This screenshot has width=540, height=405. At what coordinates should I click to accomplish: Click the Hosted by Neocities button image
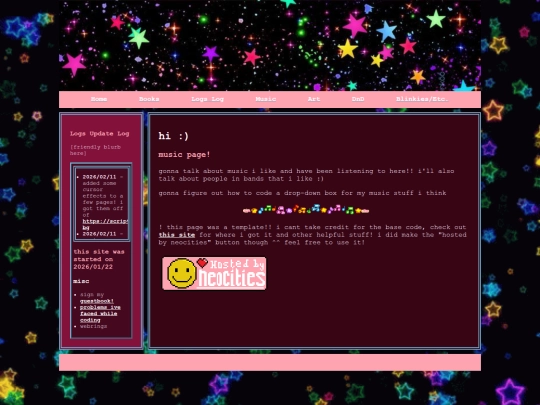click(x=214, y=273)
